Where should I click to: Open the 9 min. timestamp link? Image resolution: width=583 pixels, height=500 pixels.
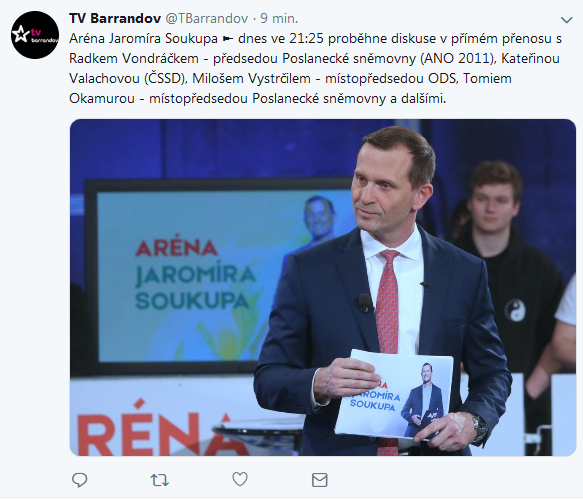[279, 18]
